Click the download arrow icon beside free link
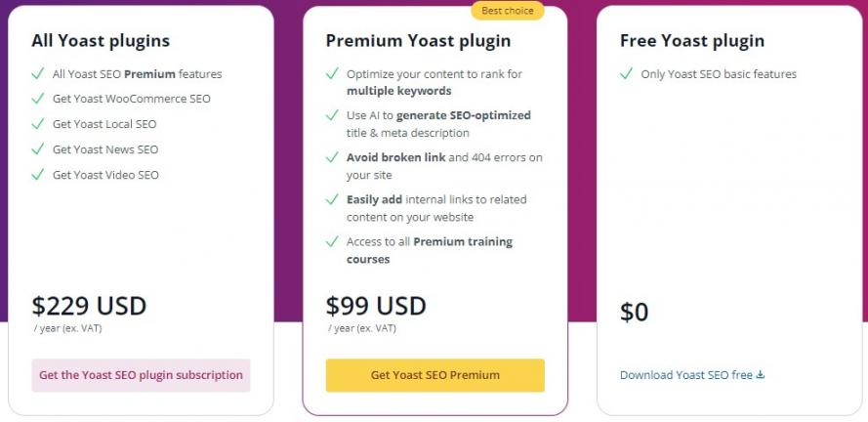868x422 pixels. point(761,375)
